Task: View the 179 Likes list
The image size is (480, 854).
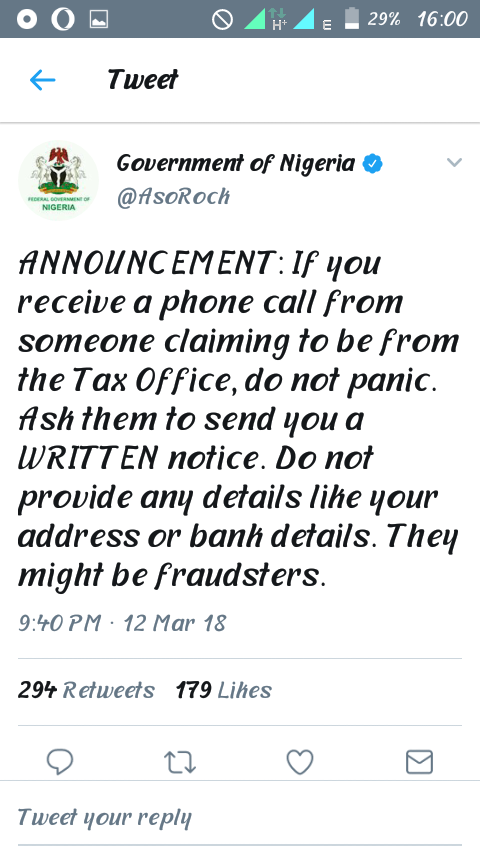Action: pos(223,690)
